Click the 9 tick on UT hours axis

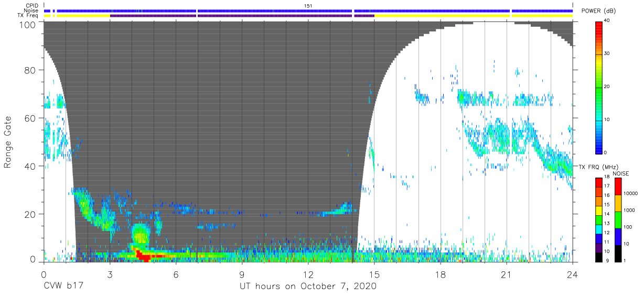[242, 273]
